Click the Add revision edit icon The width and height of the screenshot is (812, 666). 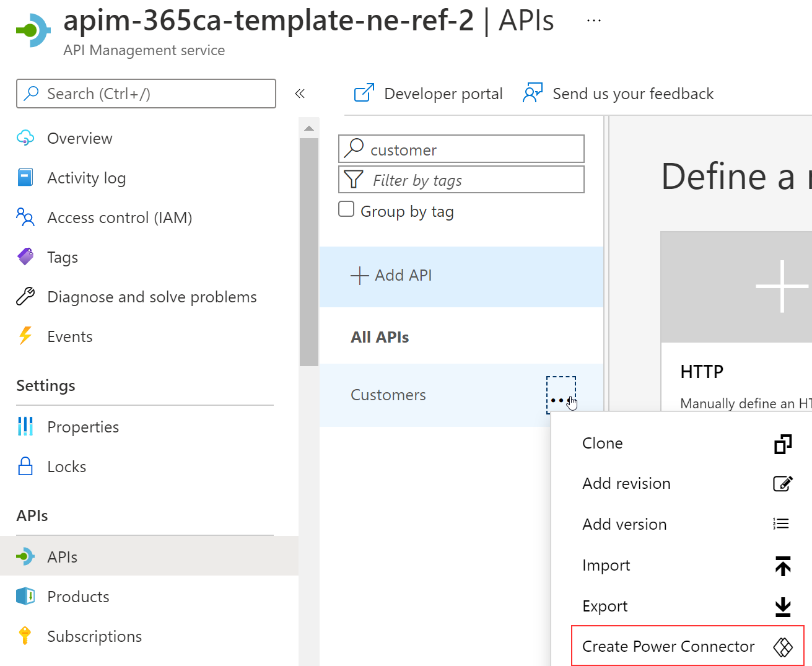pos(783,483)
